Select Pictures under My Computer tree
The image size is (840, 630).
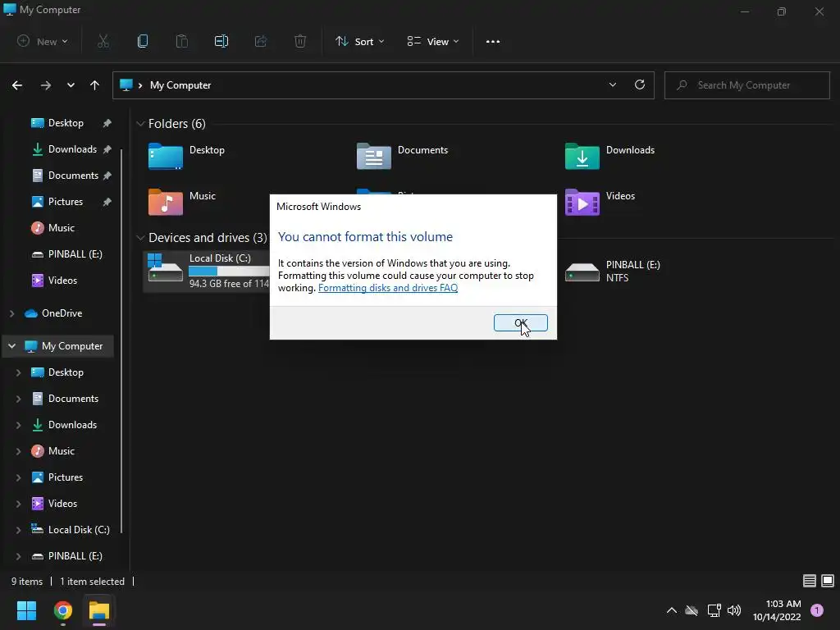57,477
